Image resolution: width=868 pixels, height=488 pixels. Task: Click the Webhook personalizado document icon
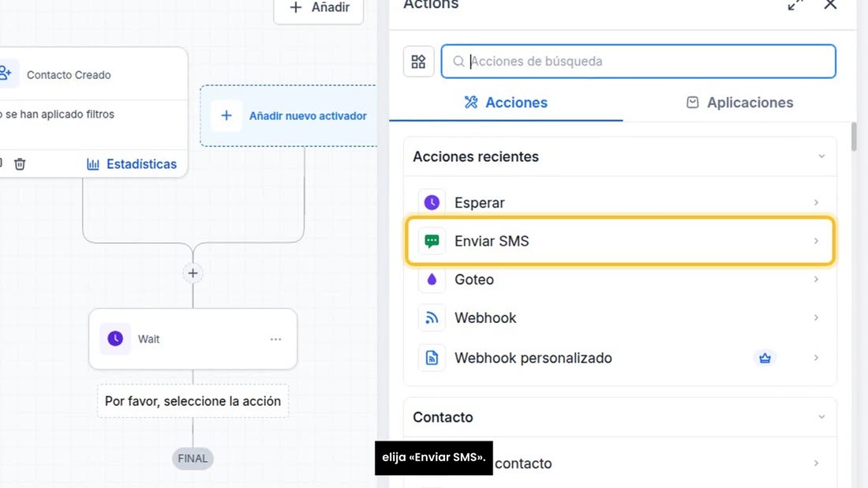[x=432, y=358]
